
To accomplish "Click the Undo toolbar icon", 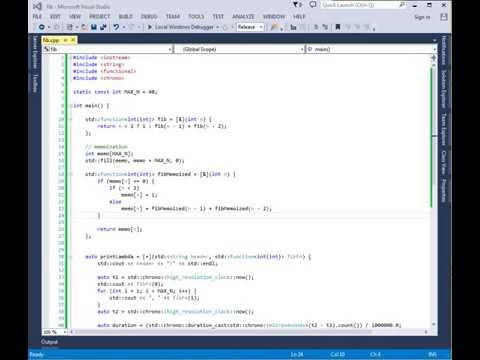I will [x=116, y=27].
